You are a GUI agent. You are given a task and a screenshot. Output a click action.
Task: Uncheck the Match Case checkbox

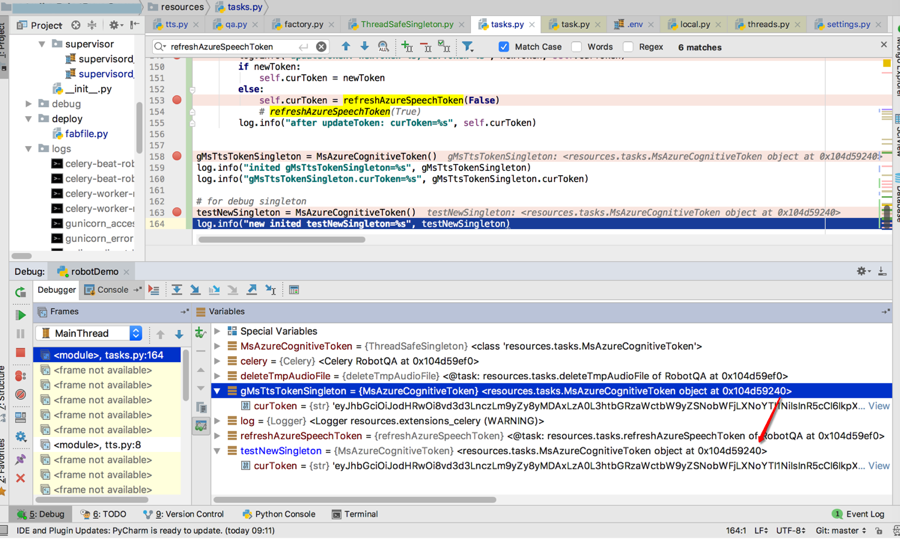[504, 46]
